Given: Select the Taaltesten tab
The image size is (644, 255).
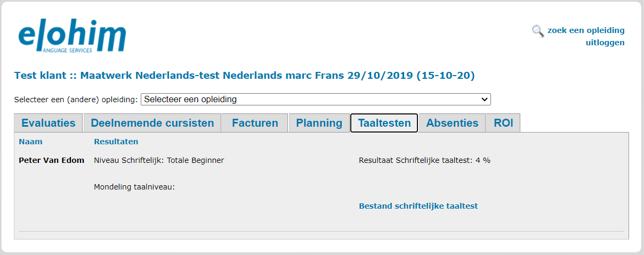Looking at the screenshot, I should [384, 123].
